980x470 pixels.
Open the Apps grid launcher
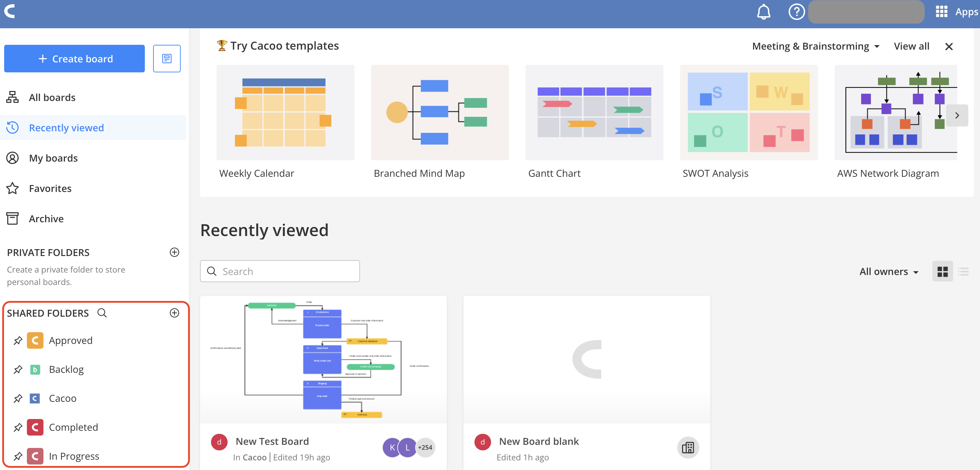[941, 12]
